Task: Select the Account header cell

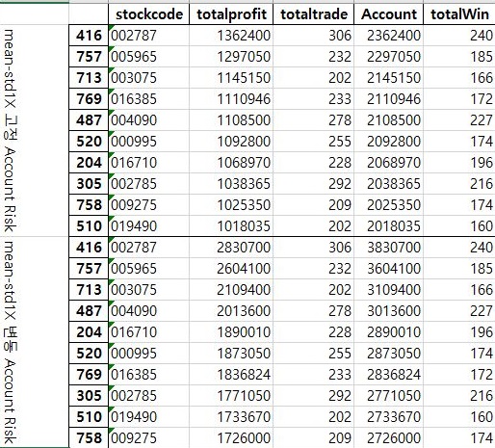Action: point(389,14)
